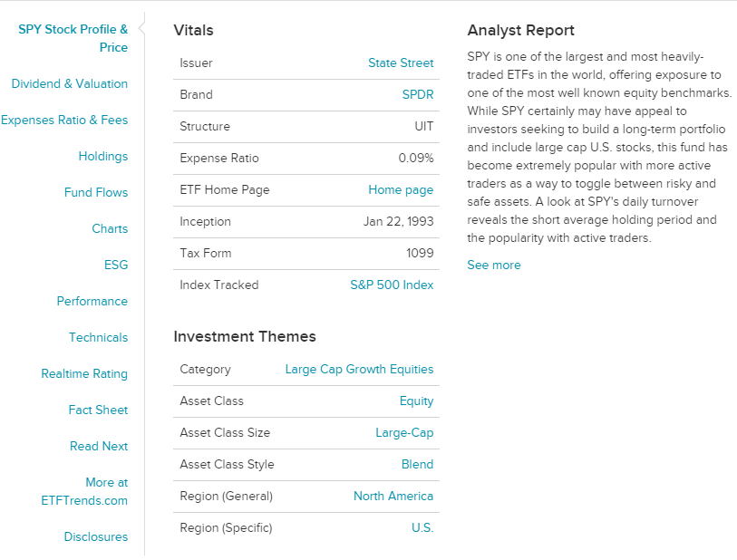Click See more under Analyst Report
Viewport: 737px width, 560px height.
pyautogui.click(x=494, y=265)
